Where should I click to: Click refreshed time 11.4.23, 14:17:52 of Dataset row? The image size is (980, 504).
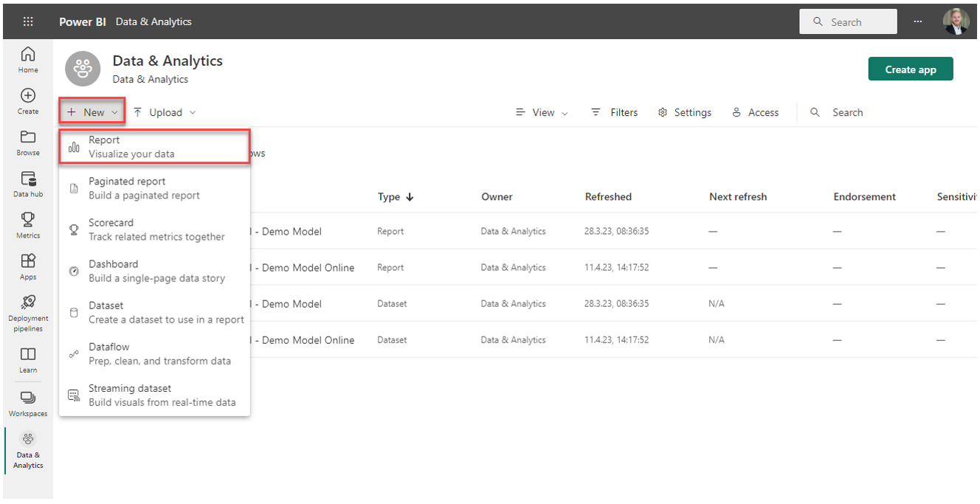(616, 340)
